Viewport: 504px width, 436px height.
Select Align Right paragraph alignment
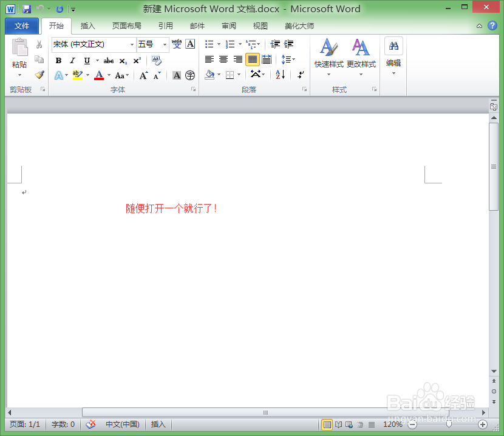point(238,59)
